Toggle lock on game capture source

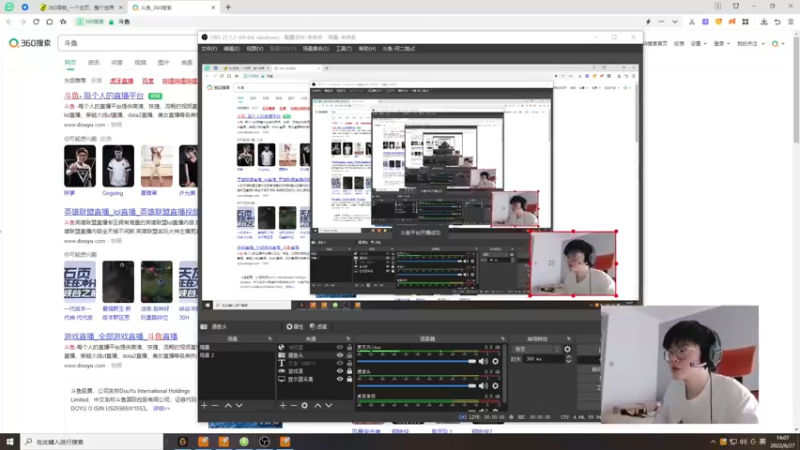349,371
